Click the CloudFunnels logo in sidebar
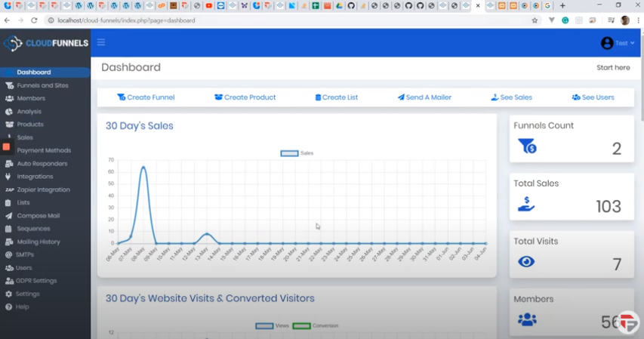The image size is (644, 339). [45, 43]
